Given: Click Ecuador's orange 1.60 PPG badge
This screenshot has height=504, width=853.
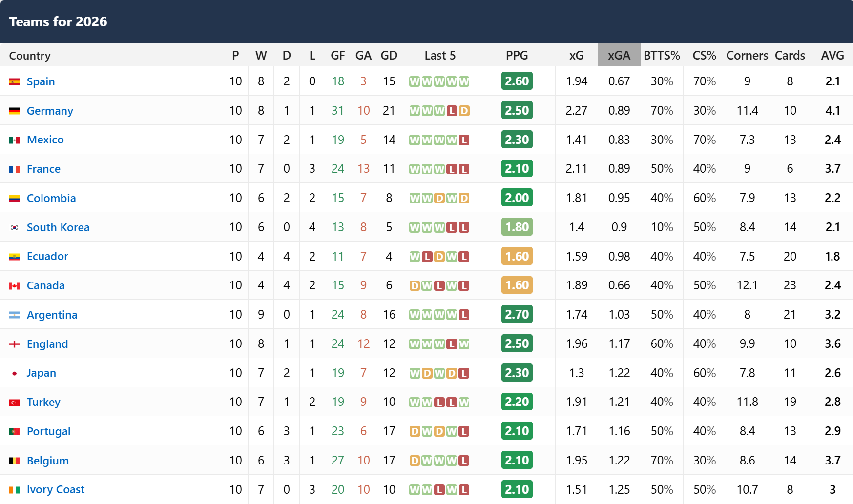Looking at the screenshot, I should (x=517, y=256).
